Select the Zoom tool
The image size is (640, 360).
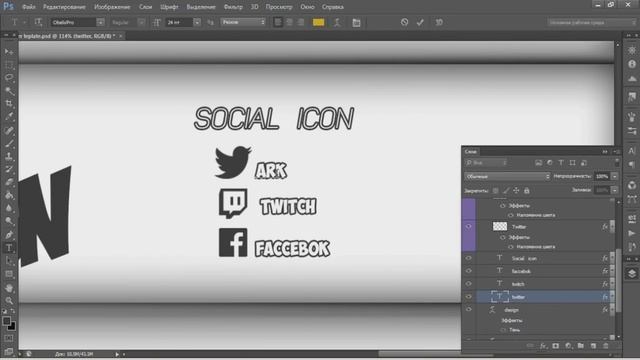pos(9,301)
